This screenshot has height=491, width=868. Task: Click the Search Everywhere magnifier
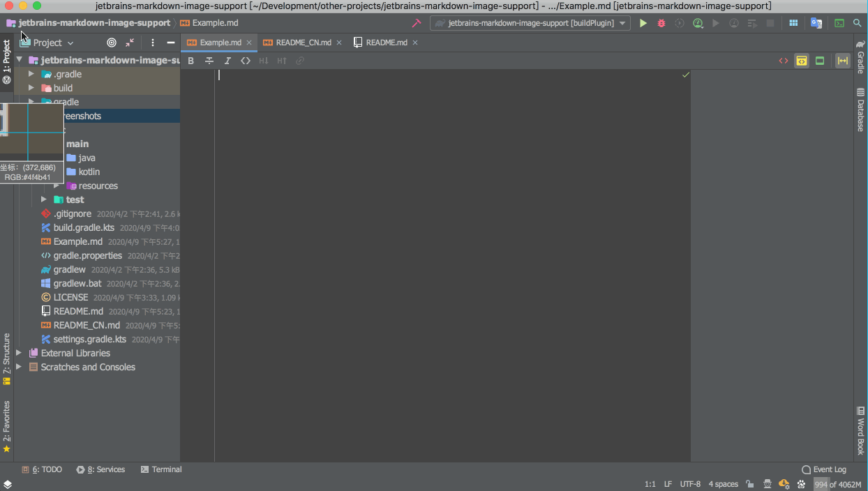(858, 23)
